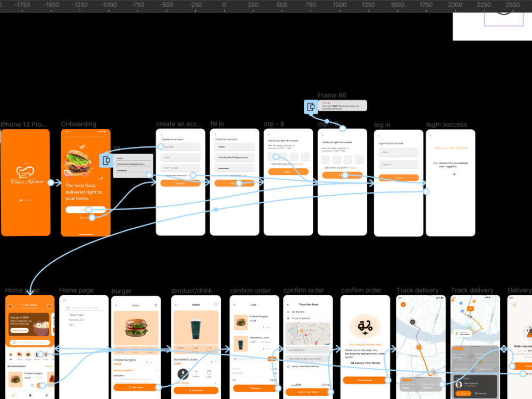Viewport: 532px width, 399px height.
Task: Select the iPhone 13 Pro frame label
Action: [x=23, y=124]
